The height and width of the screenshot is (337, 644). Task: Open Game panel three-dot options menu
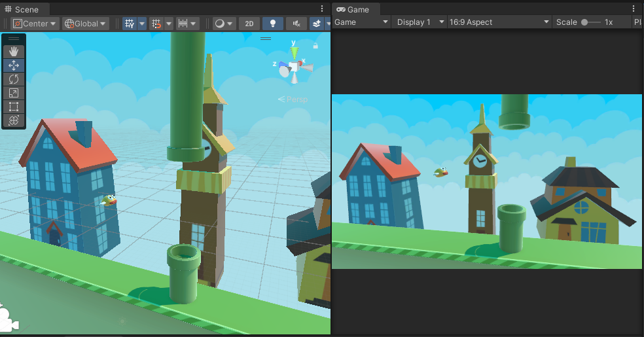click(x=634, y=9)
